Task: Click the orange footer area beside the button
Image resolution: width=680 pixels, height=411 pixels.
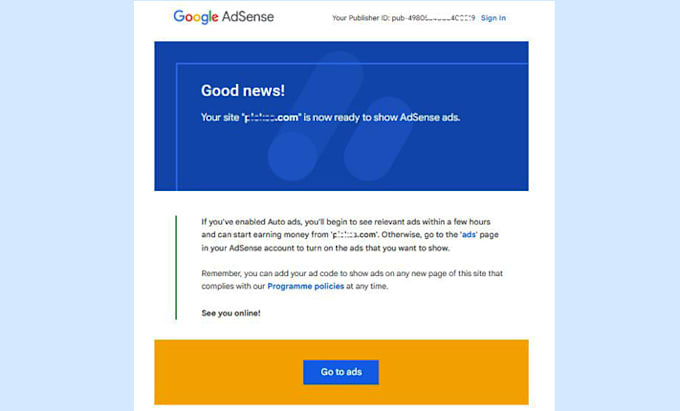Action: click(453, 372)
